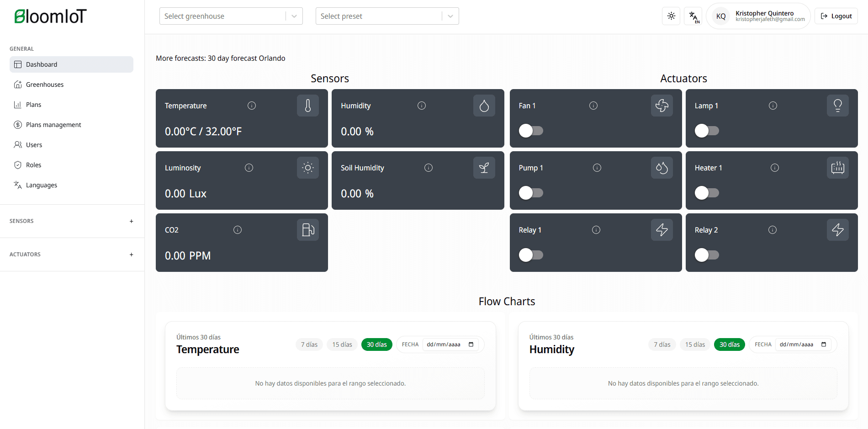Click the Temperature chart date field

(450, 344)
